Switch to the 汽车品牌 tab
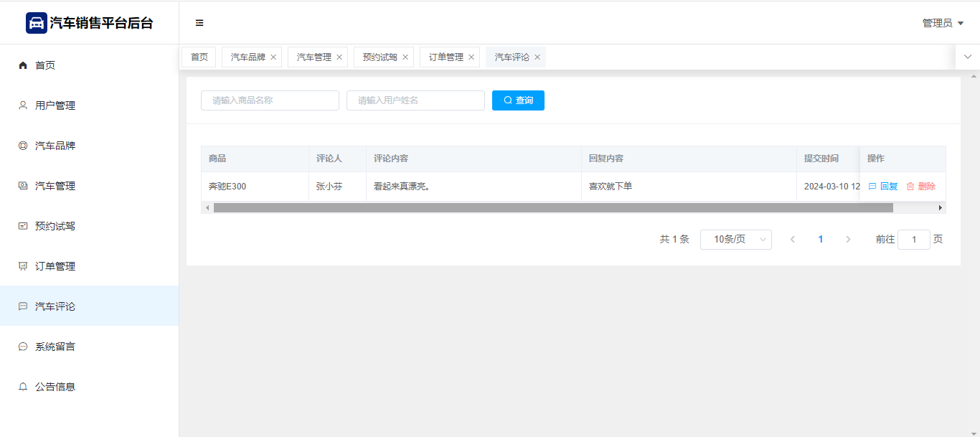This screenshot has height=437, width=980. (252, 57)
